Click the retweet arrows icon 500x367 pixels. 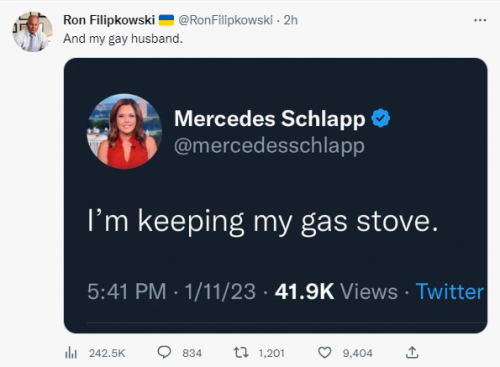241,352
